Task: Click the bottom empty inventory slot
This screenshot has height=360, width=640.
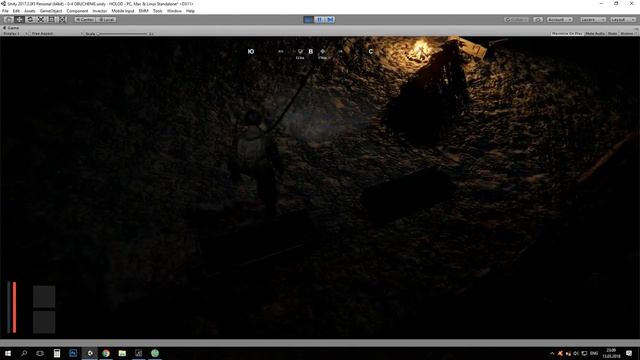Action: (x=44, y=322)
